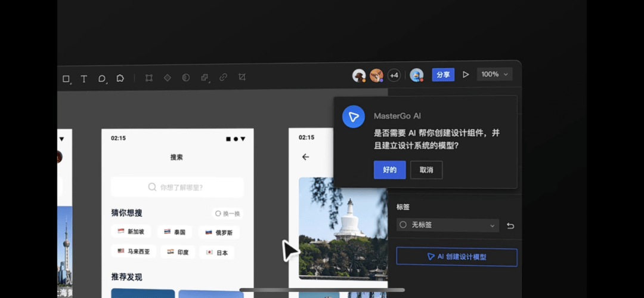Open the plugins puzzle icon
The image size is (644, 298).
(120, 78)
